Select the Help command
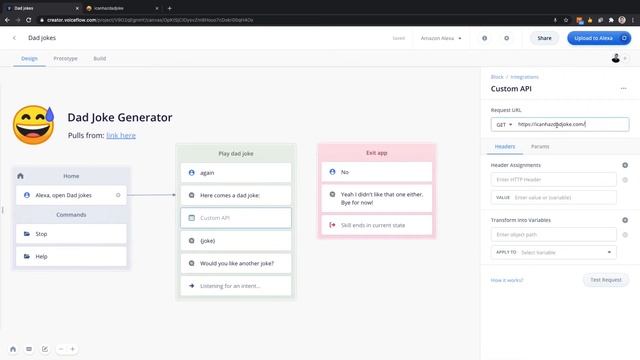This screenshot has height=360, width=640. (x=71, y=256)
